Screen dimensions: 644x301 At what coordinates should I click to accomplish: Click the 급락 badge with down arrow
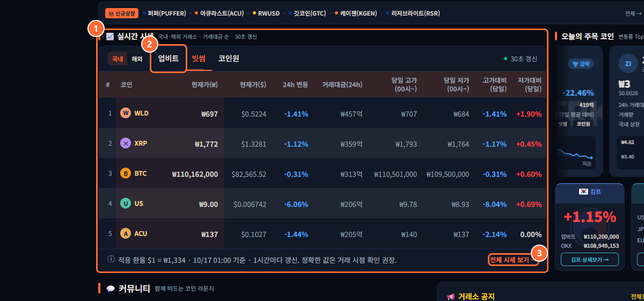pos(581,63)
